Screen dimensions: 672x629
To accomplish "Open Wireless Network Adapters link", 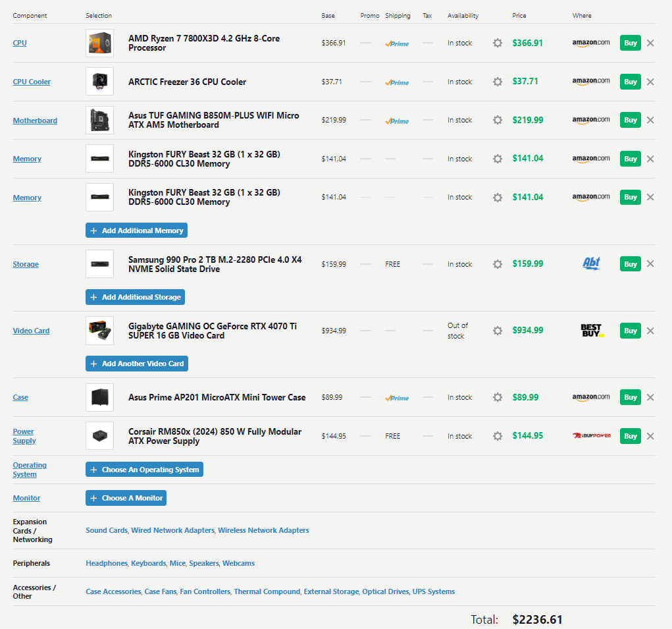I will tap(263, 530).
